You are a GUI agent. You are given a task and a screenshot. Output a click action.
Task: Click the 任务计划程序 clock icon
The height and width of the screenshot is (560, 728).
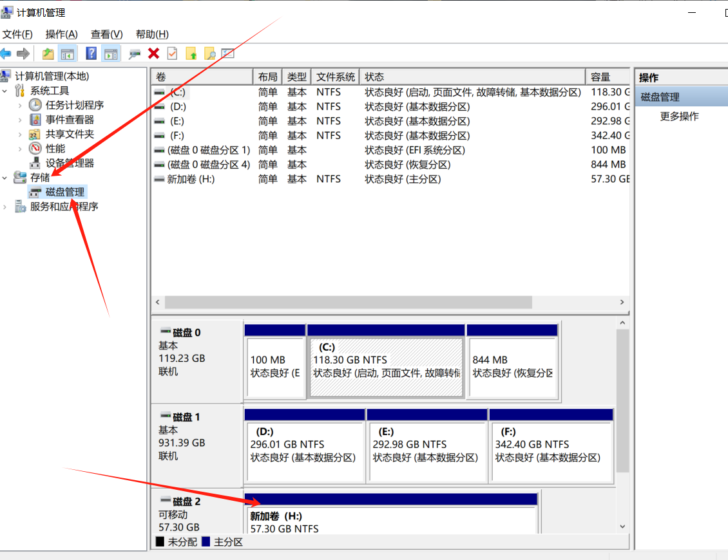(35, 105)
